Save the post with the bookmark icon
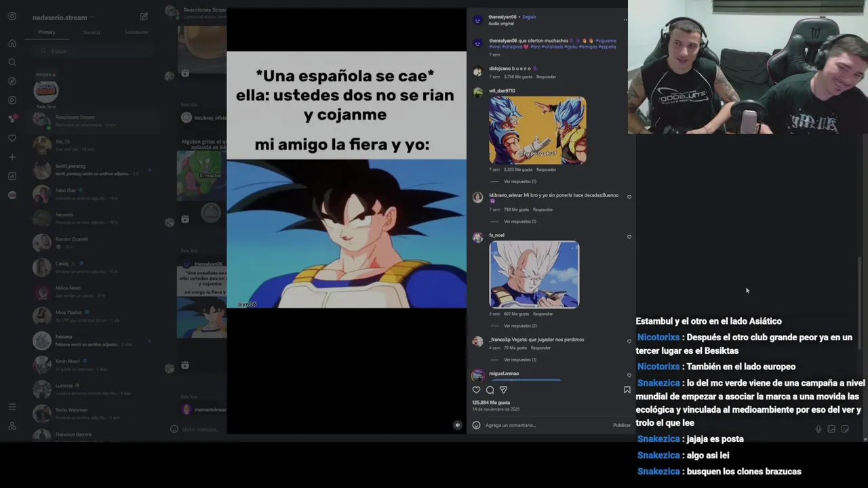 [627, 390]
